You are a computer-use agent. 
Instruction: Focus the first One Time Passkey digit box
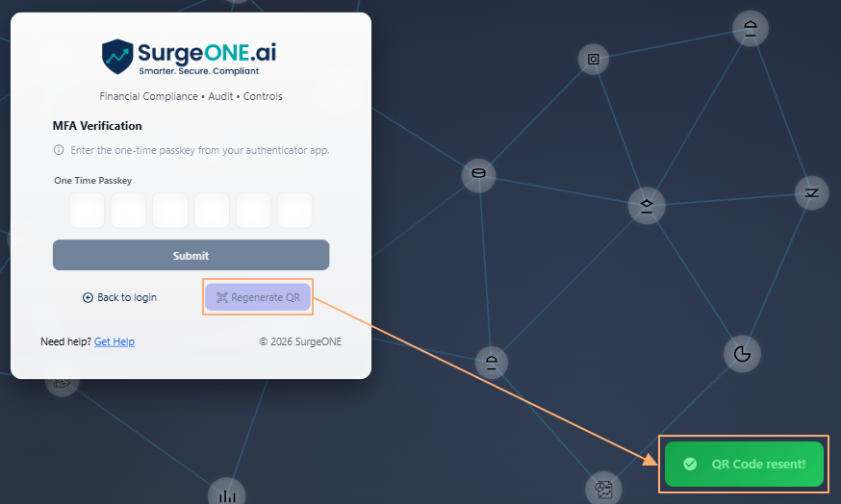(87, 211)
